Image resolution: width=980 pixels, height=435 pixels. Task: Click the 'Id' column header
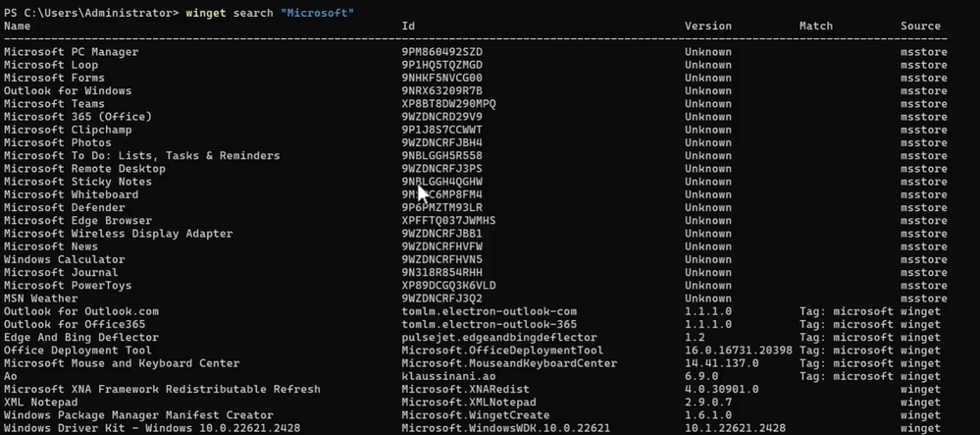coord(408,27)
